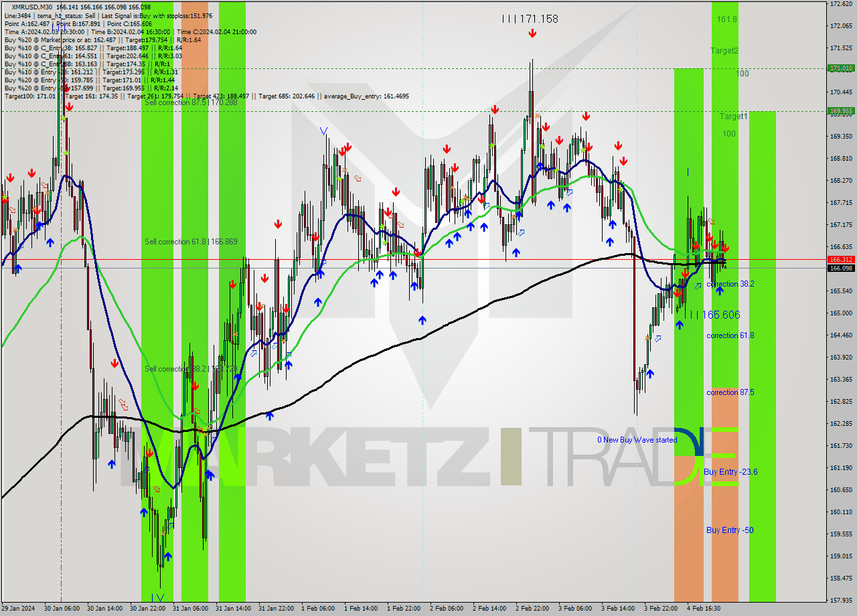The image size is (857, 616).
Task: Click the 157.935 price axis value
Action: point(841,601)
